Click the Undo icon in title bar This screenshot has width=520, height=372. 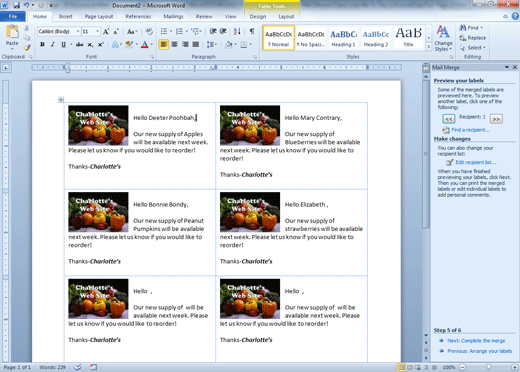(26, 5)
